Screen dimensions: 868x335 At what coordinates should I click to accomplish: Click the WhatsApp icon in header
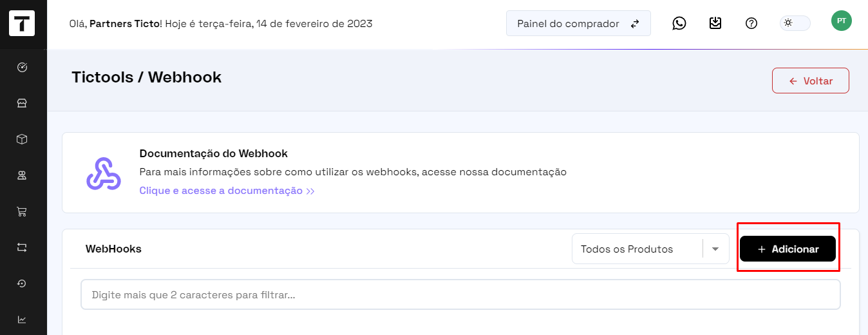[x=679, y=23]
